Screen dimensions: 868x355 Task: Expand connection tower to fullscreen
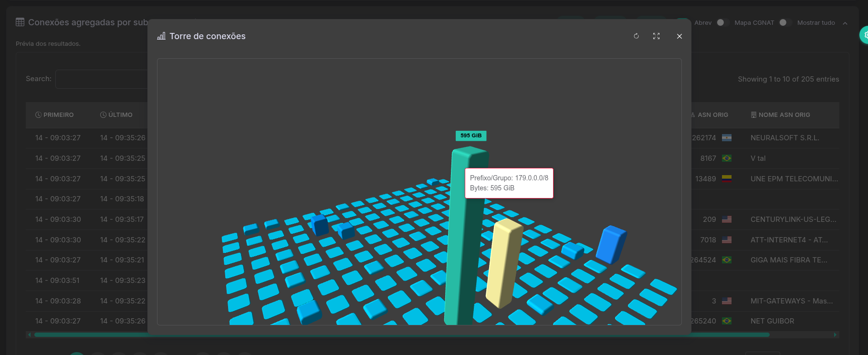pyautogui.click(x=656, y=36)
